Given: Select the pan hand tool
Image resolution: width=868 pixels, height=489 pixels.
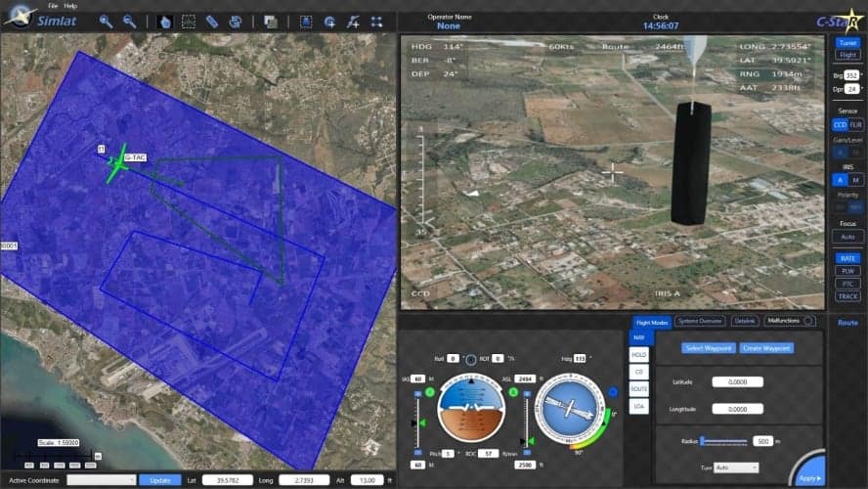Looking at the screenshot, I should tap(165, 22).
